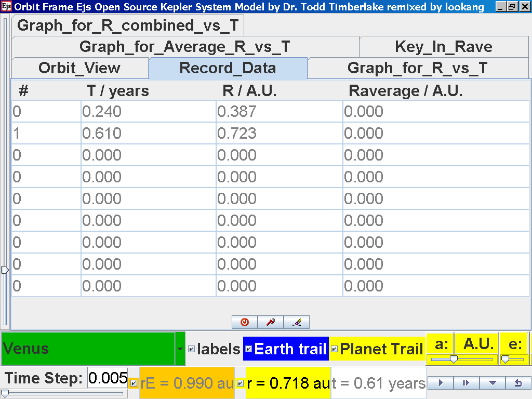
Task: Uncheck the rE distance display checkbox
Action: click(x=134, y=383)
